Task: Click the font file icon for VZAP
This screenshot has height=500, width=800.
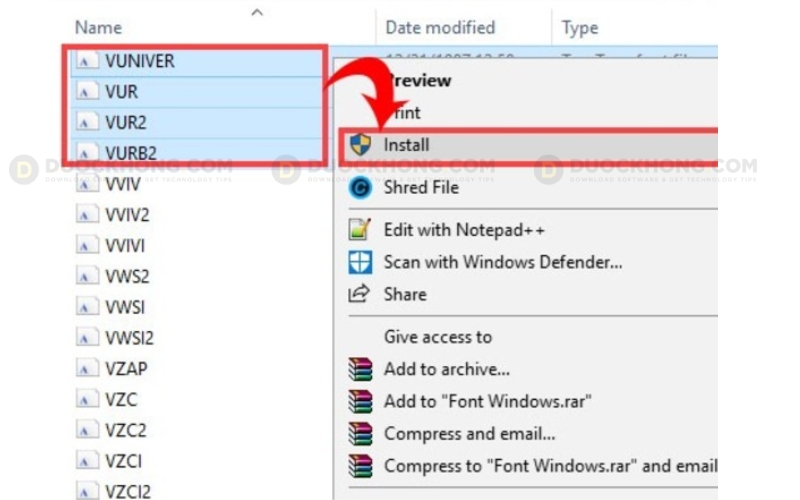Action: coord(87,369)
